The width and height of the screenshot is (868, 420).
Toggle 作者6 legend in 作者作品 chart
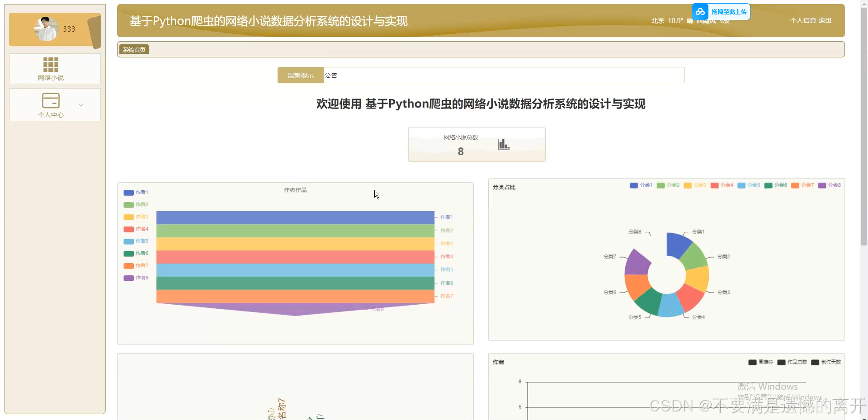(136, 254)
